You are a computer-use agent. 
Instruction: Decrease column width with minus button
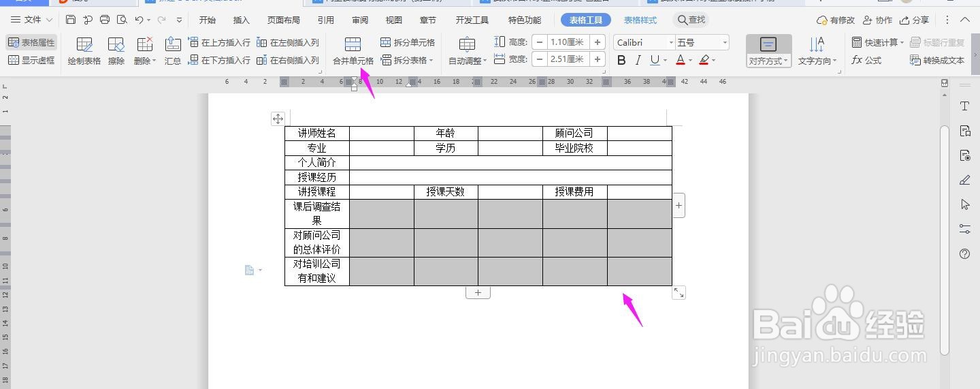coord(540,59)
